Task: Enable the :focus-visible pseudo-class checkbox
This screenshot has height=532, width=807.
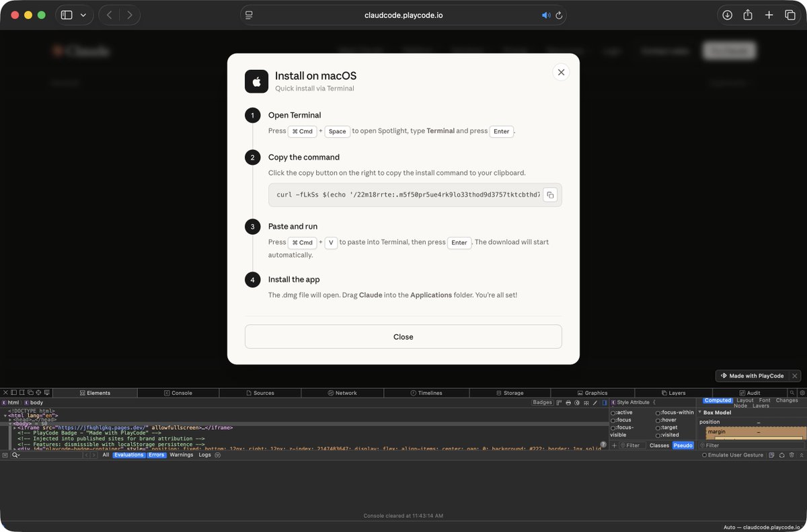Action: pyautogui.click(x=613, y=428)
